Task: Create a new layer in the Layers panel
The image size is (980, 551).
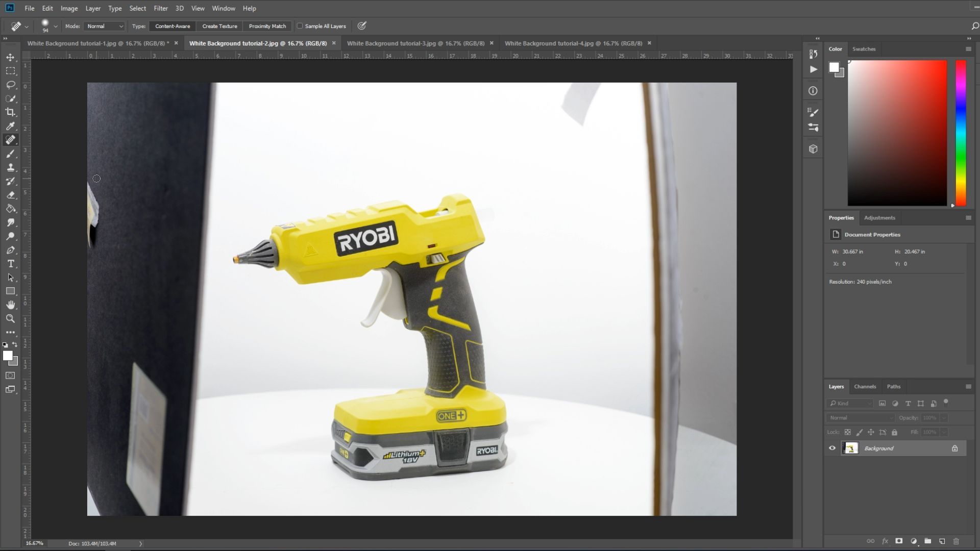Action: (x=942, y=541)
